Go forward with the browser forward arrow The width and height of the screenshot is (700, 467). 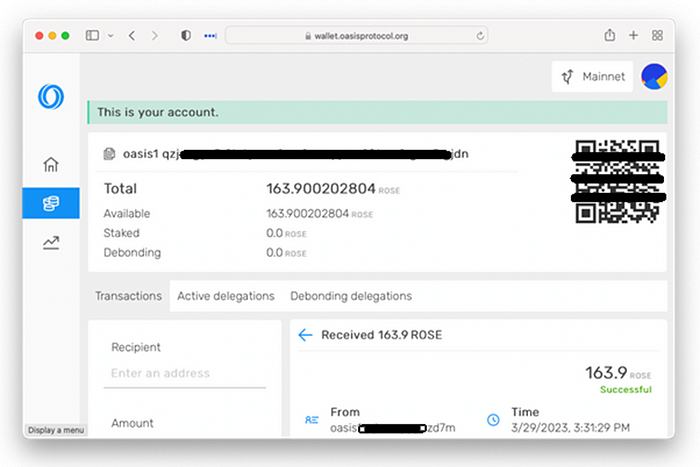pos(154,36)
